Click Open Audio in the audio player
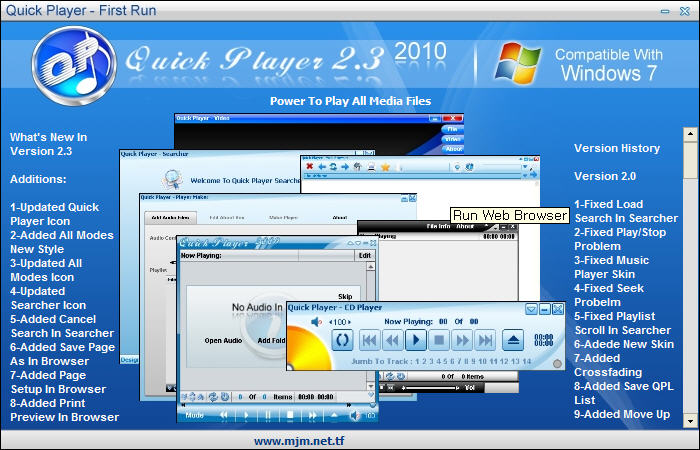 click(223, 340)
